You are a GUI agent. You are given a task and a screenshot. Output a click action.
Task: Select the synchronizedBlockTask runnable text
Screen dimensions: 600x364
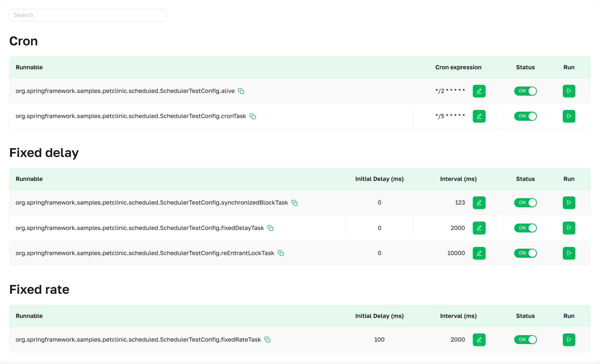pos(152,203)
